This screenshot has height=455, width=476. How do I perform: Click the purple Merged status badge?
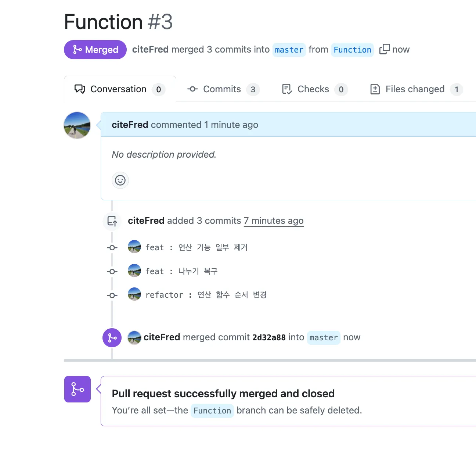coord(95,50)
